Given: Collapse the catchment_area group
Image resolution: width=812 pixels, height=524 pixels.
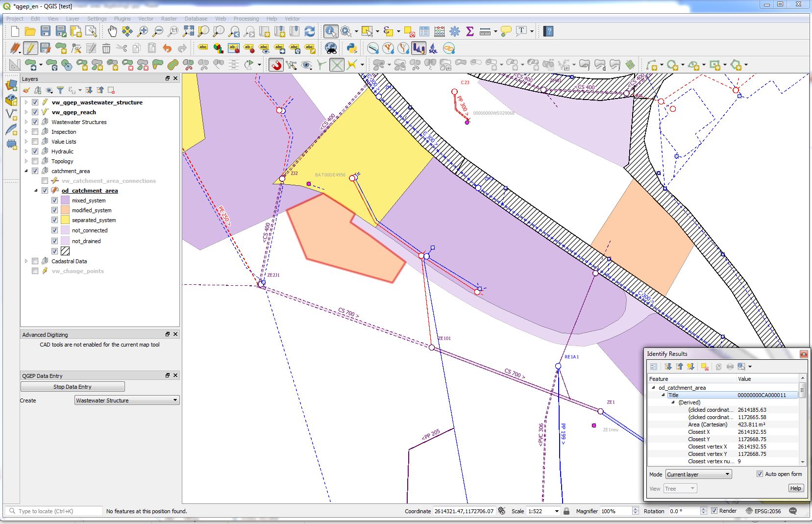Looking at the screenshot, I should 26,171.
